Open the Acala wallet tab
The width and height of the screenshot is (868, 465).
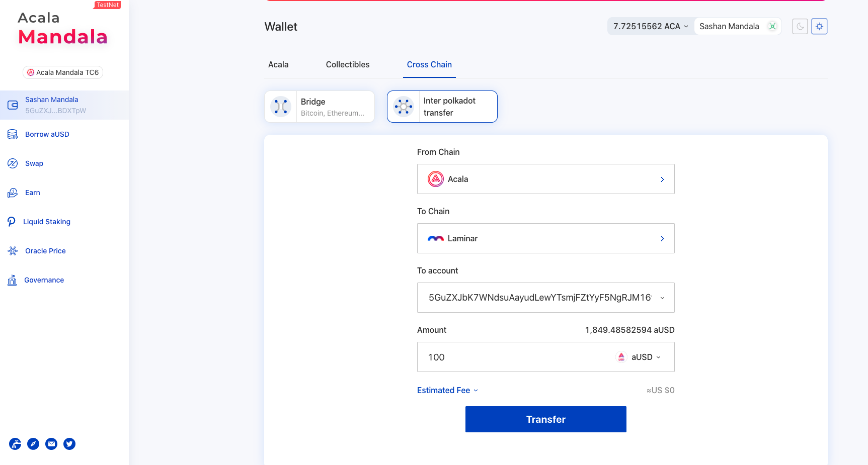point(278,64)
